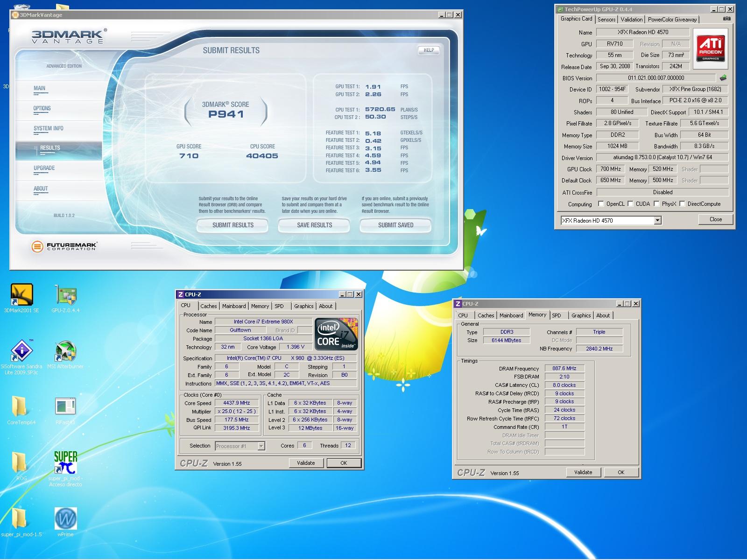Open SPD tab in CPU-Z Memory window
747x560 pixels.
click(556, 315)
